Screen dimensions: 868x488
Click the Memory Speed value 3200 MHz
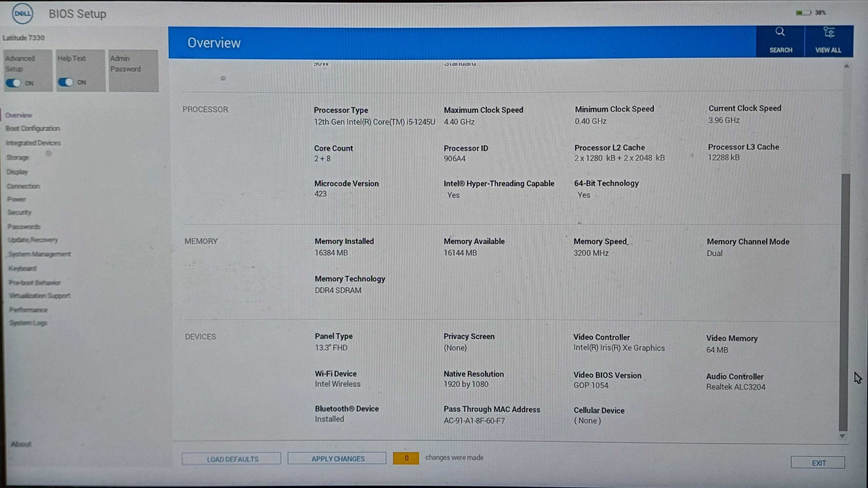[x=591, y=253]
